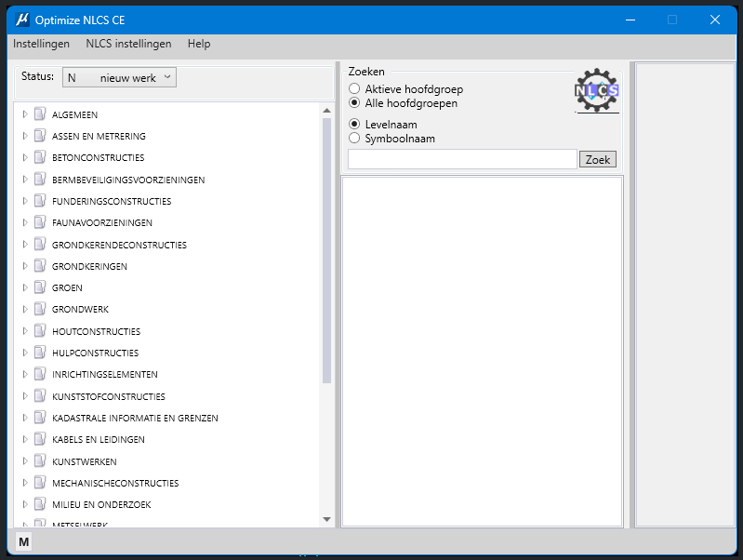This screenshot has width=743, height=560.
Task: Select the BERMBEVEILIGINGSVOORZIENINGEN item text
Action: click(x=128, y=180)
